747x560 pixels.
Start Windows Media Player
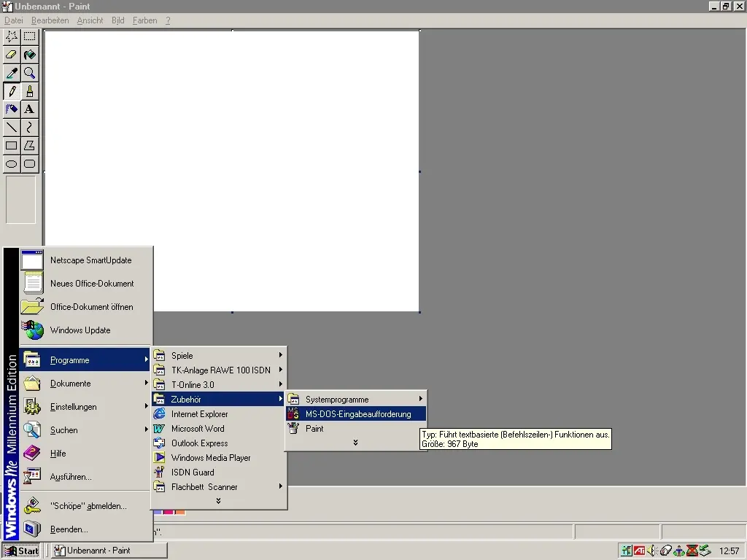(x=219, y=458)
